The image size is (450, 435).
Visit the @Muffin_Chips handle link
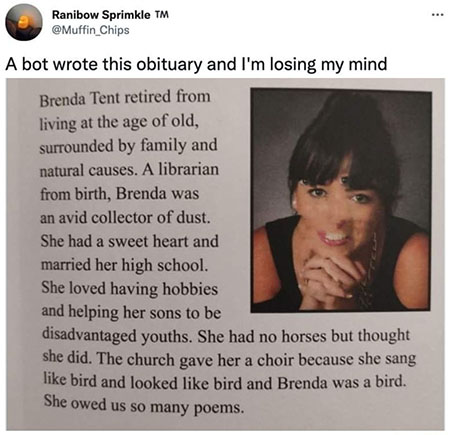(x=90, y=30)
